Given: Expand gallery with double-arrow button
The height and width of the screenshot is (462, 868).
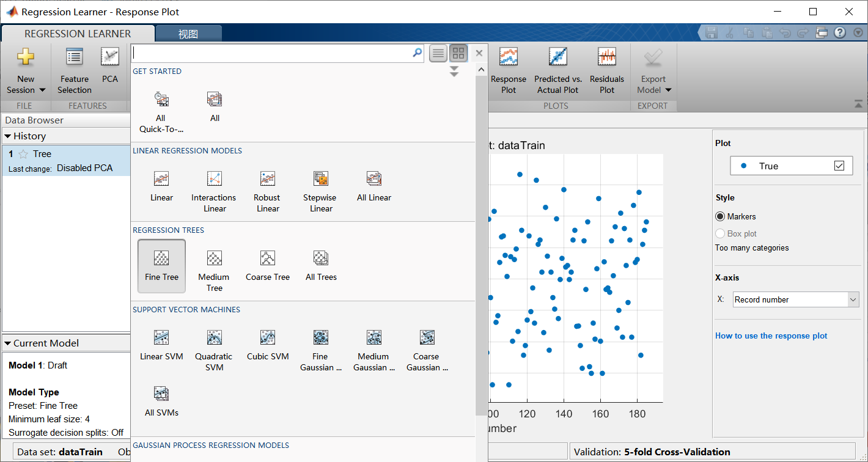Looking at the screenshot, I should (x=454, y=71).
